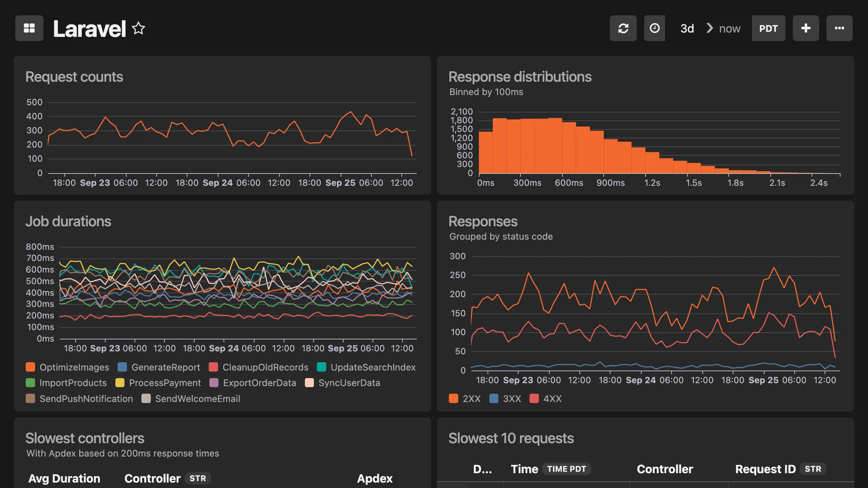Click the Request counts line chart
The image size is (868, 488).
click(x=232, y=137)
